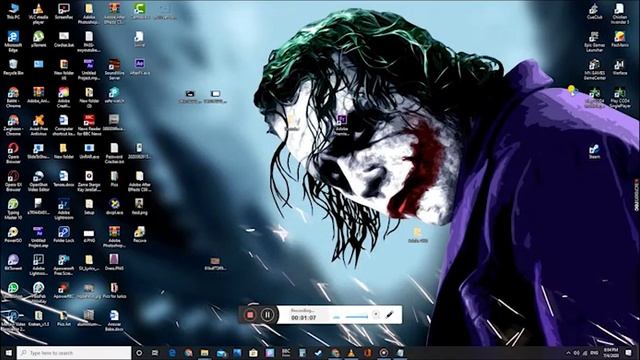Adjust the recorder volume level bar
Image resolution: width=640 pixels, height=360 pixels.
(x=357, y=316)
